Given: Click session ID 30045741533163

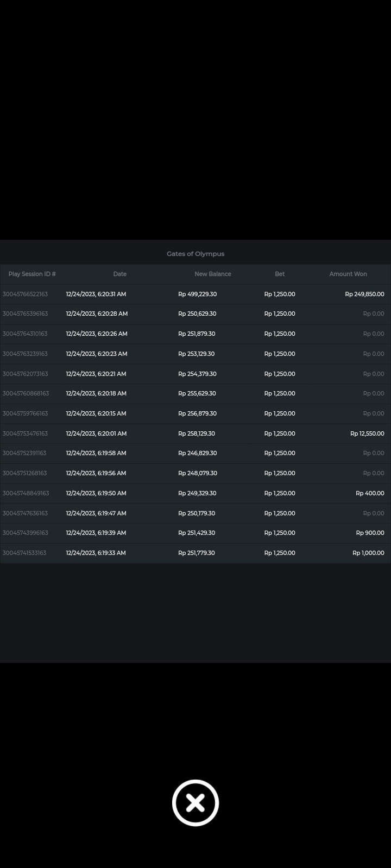Looking at the screenshot, I should 24,553.
